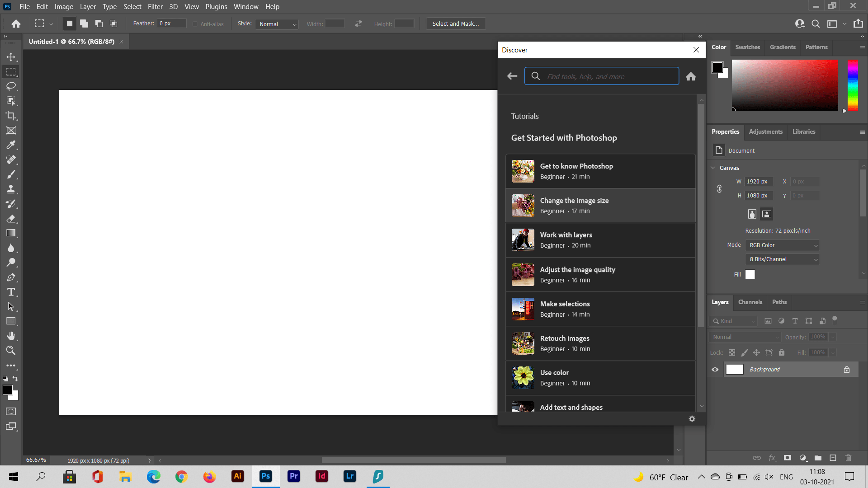Activate the Zoom tool
The height and width of the screenshot is (488, 868).
point(11,350)
